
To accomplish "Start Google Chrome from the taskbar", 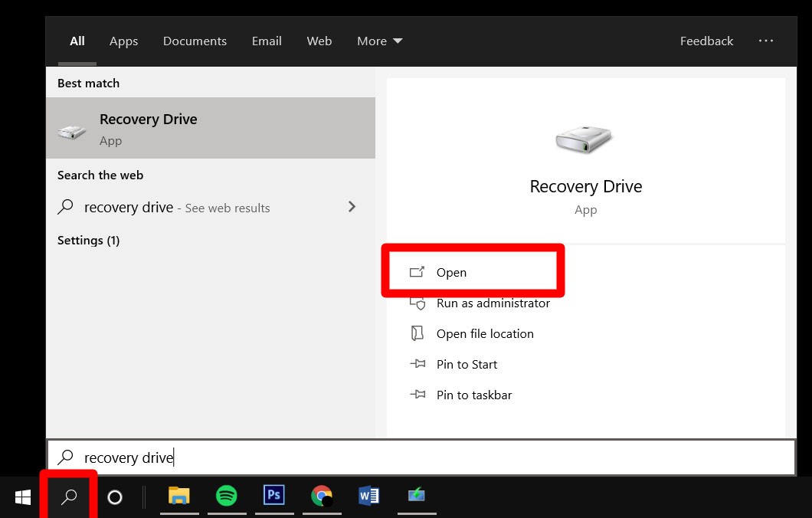I will 322,497.
